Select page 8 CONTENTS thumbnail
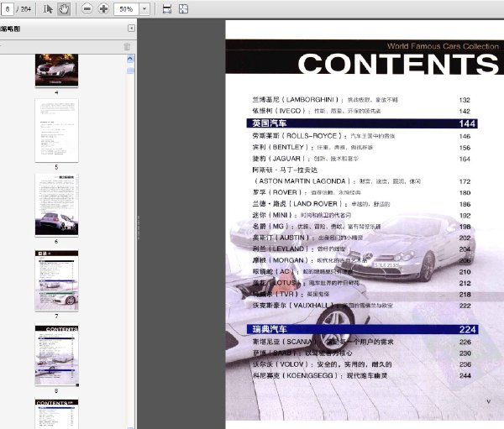Screen dimensions: 504x429 pyautogui.click(x=56, y=355)
